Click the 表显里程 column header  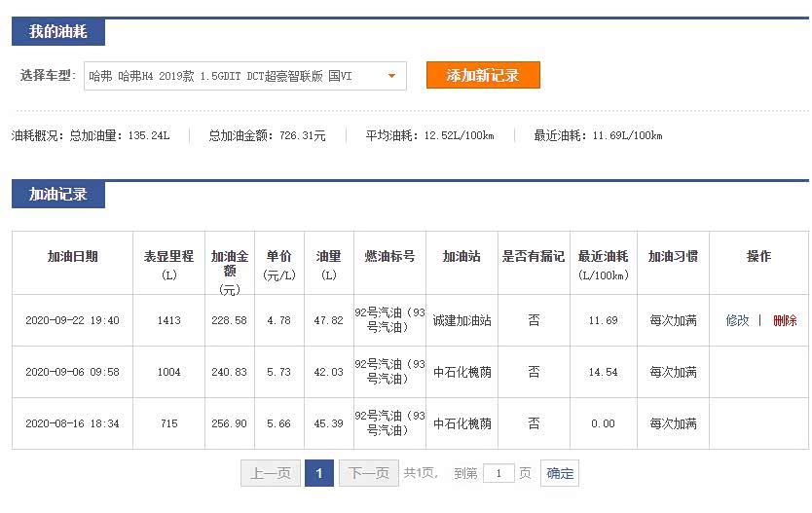click(x=168, y=257)
